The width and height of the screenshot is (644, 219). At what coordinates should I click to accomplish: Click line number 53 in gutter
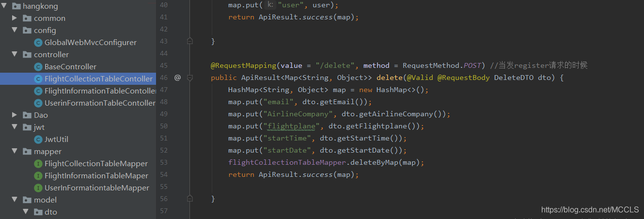(x=163, y=162)
